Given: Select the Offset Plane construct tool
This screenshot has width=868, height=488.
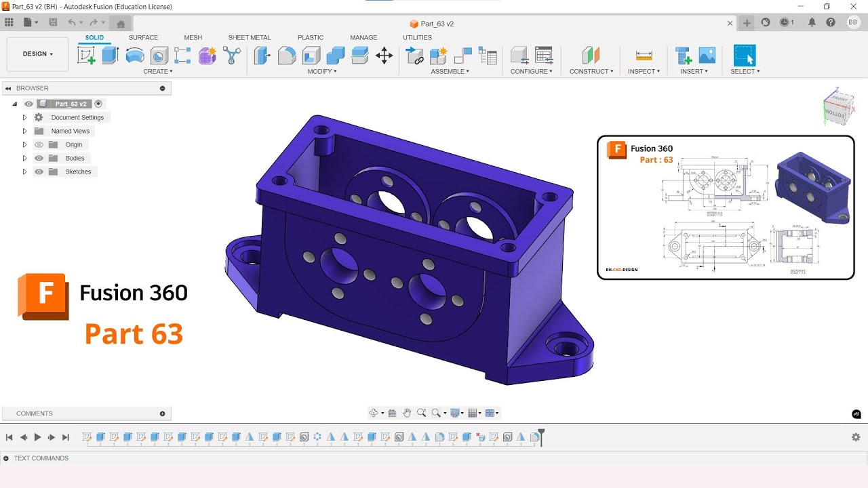Looking at the screenshot, I should (591, 56).
